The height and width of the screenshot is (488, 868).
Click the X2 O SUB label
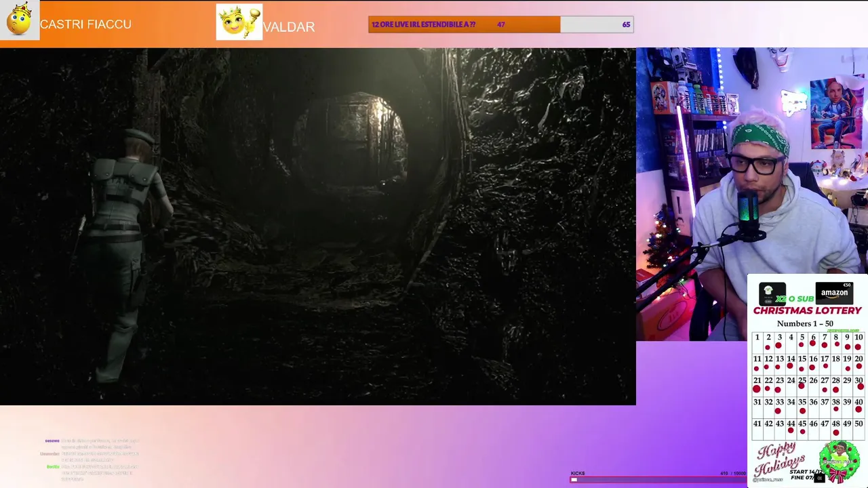click(795, 299)
